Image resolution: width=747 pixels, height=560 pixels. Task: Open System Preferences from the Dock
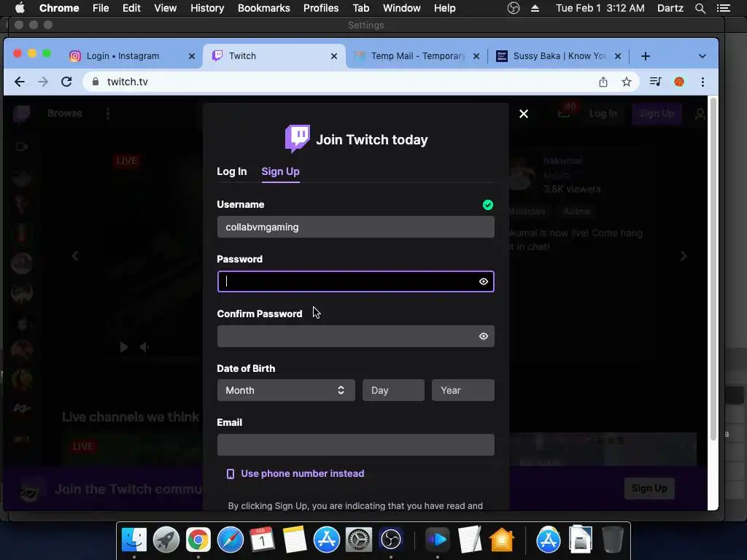(358, 540)
